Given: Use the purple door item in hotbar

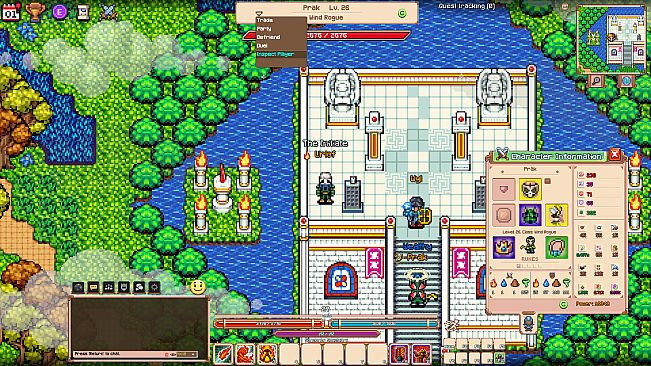Looking at the screenshot, I should pyautogui.click(x=399, y=354).
